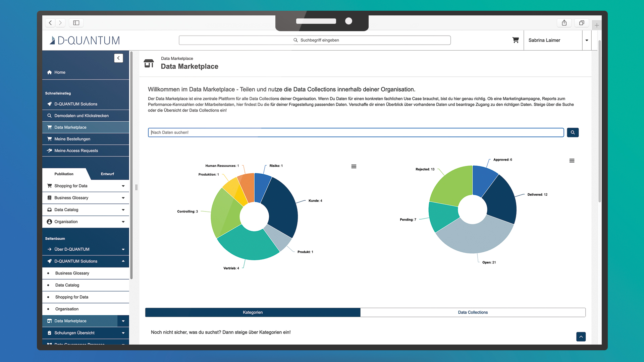Expand Shopping for Data dropdown
This screenshot has height=362, width=644.
[x=123, y=186]
